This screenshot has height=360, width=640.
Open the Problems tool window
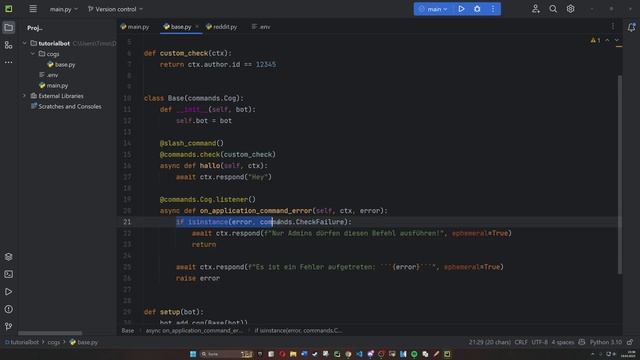point(9,309)
